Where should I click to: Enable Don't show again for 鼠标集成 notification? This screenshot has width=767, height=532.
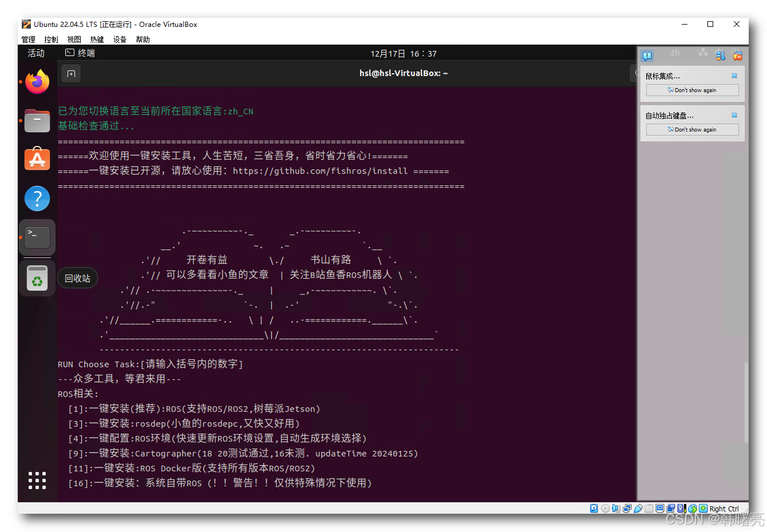point(691,90)
